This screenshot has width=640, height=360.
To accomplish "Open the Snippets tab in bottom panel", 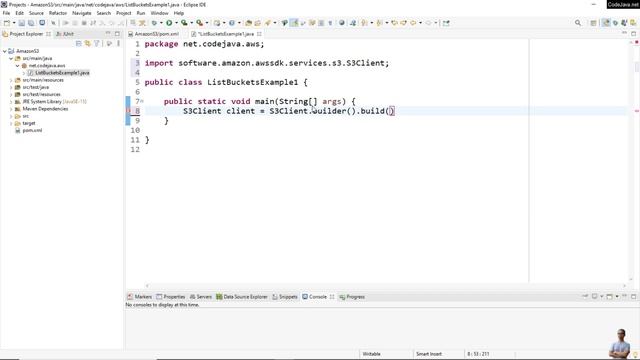I will [x=285, y=297].
